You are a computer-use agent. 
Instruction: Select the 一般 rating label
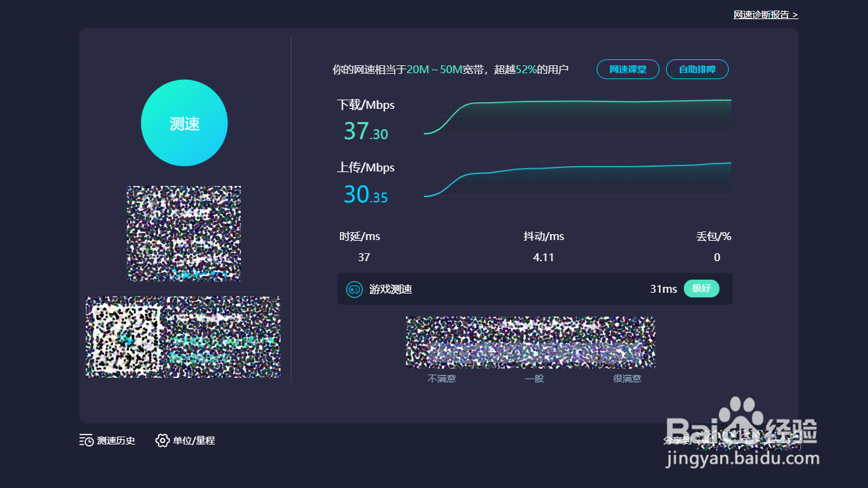click(534, 379)
